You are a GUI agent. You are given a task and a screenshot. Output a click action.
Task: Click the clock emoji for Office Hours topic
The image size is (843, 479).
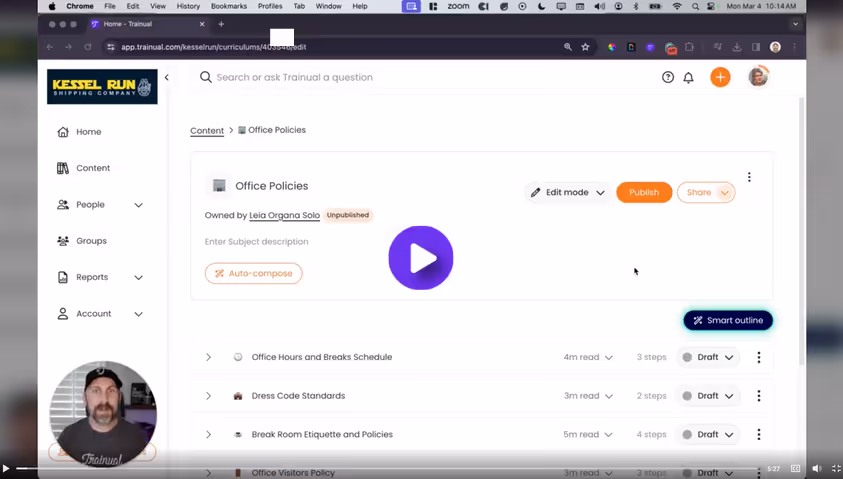pyautogui.click(x=238, y=357)
